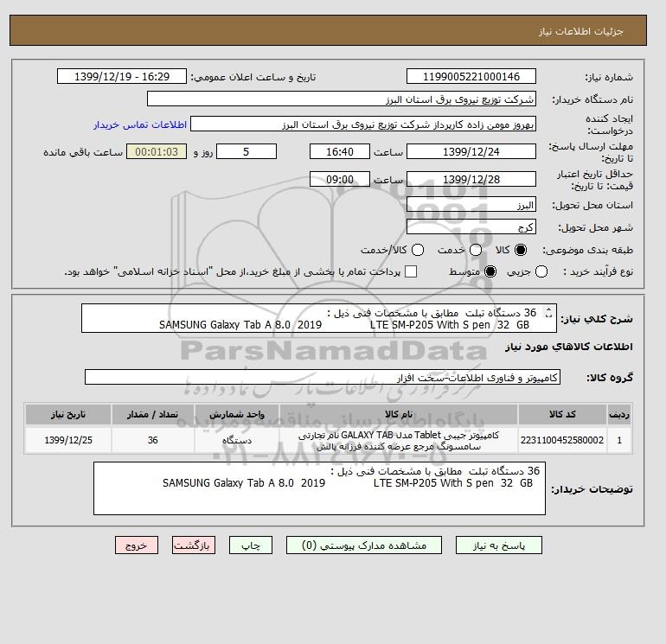Choose the متوسط purchase type
The width and height of the screenshot is (666, 644).
coord(490,271)
